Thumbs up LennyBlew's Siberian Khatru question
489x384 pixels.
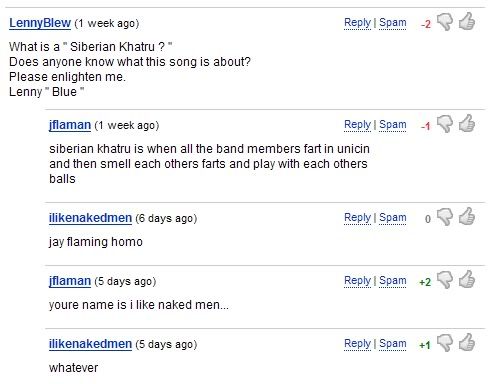click(467, 22)
